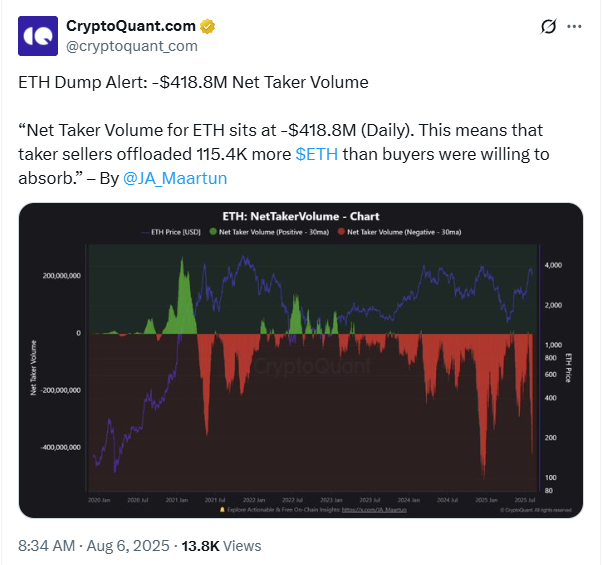Image resolution: width=603 pixels, height=565 pixels.
Task: Click the large green peak near 2021 Jan
Action: [x=184, y=290]
